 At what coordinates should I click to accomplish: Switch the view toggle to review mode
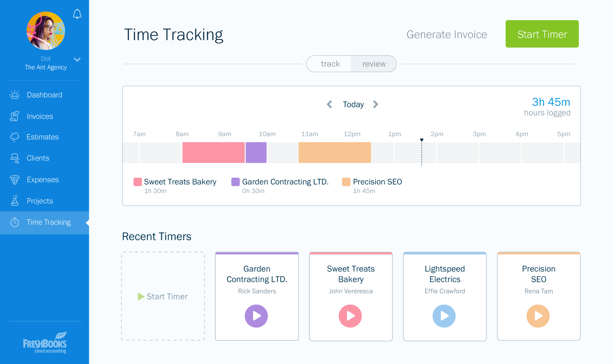click(x=374, y=64)
